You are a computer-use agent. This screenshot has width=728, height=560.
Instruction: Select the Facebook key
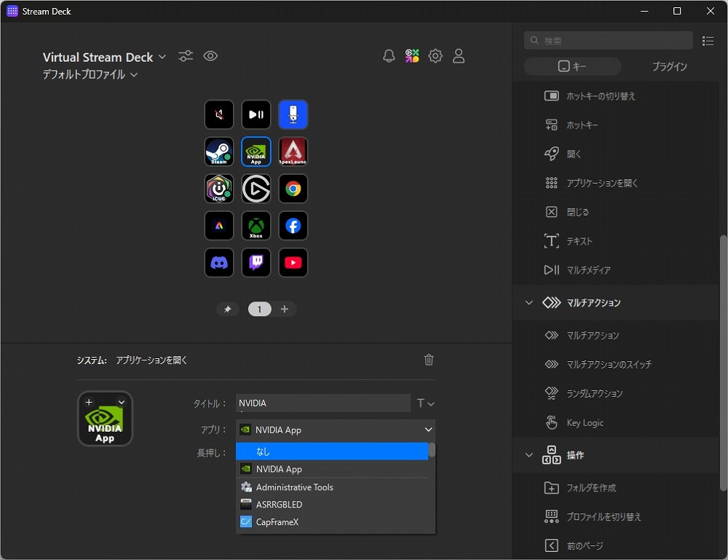(293, 226)
